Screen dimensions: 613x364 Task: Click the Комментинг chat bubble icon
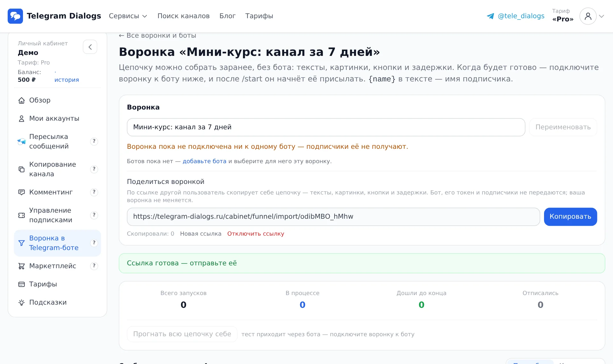(x=21, y=192)
